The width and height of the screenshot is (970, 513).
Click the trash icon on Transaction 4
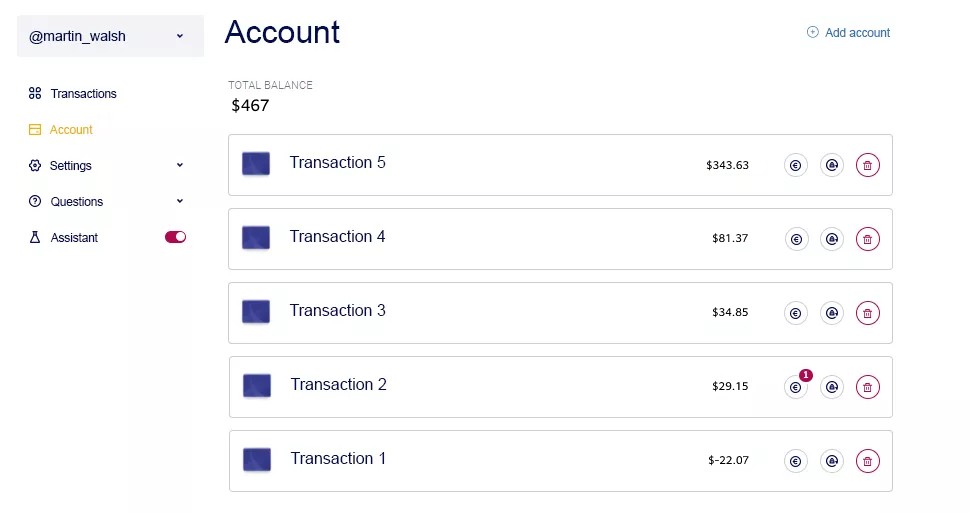point(868,239)
